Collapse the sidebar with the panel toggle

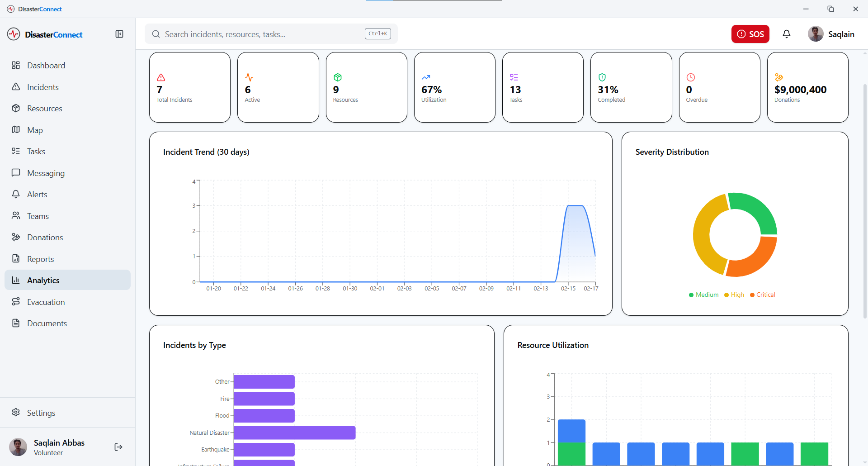[119, 34]
